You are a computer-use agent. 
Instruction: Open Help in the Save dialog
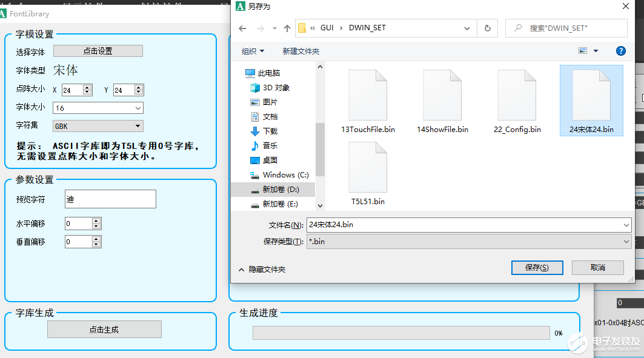[620, 50]
